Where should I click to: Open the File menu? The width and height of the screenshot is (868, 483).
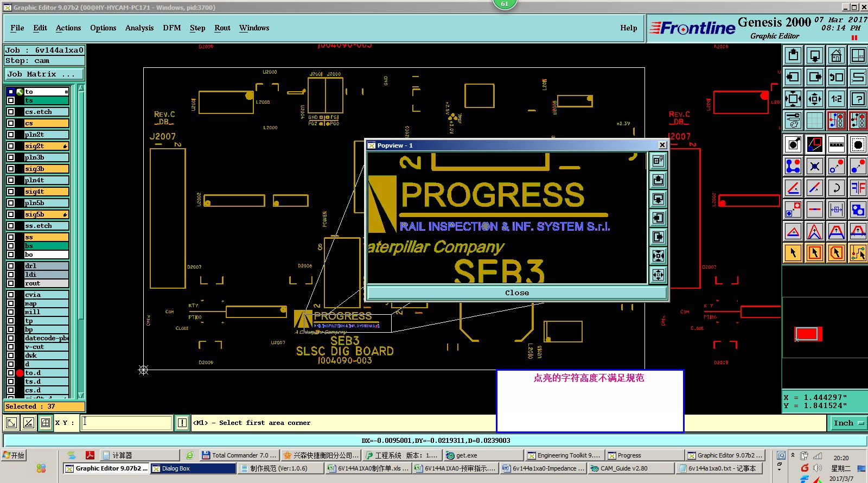point(17,28)
